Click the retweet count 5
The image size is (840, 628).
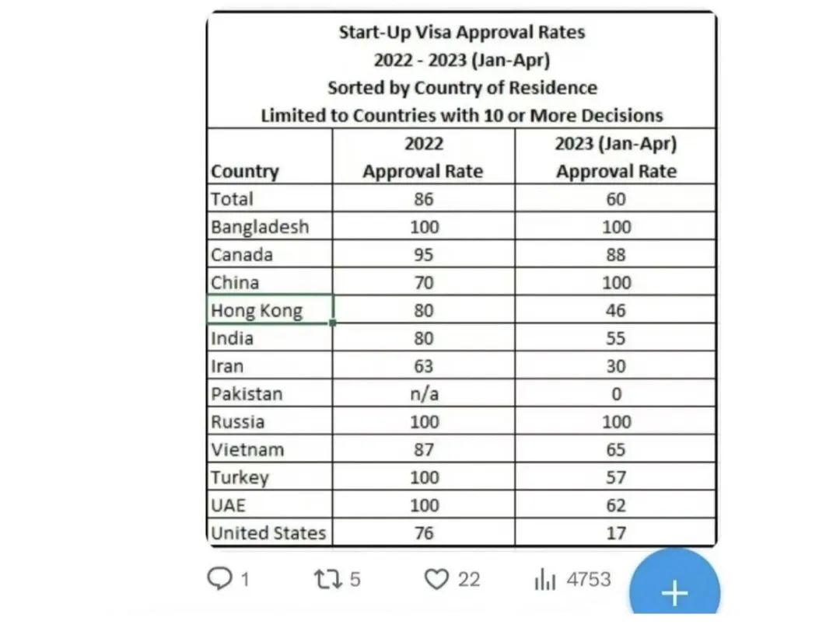point(355,579)
